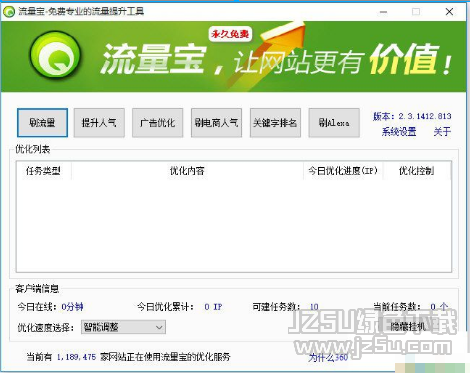Click the 永久免费 badge in banner
The width and height of the screenshot is (470, 373).
pos(230,34)
